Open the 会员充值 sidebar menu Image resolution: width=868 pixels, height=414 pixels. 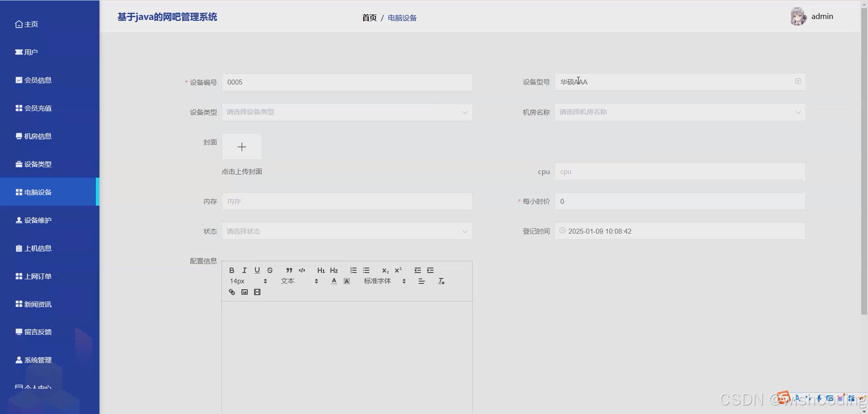[38, 108]
